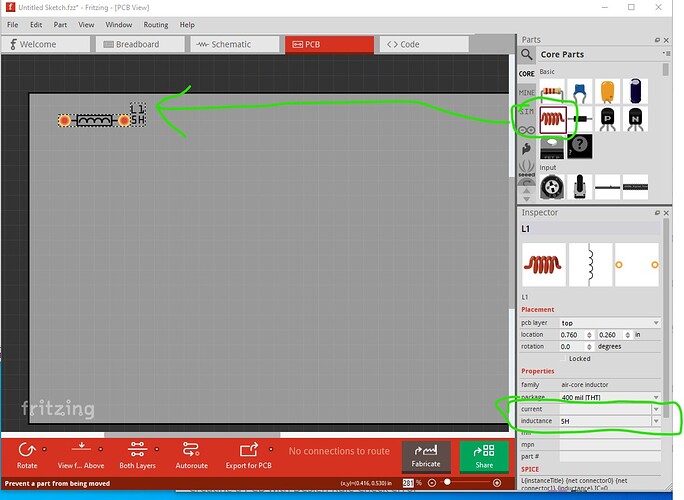The image size is (684, 500).
Task: Click the zoom in plus button
Action: pyautogui.click(x=497, y=483)
